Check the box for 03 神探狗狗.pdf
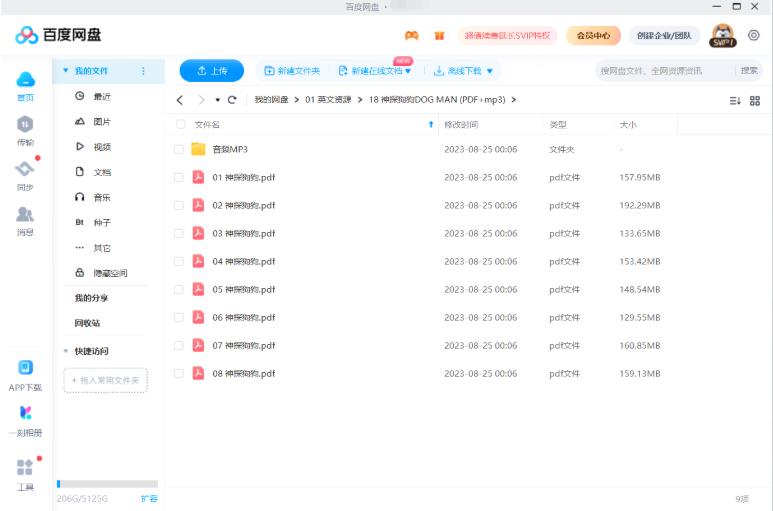Viewport: 773px width, 511px height. (179, 233)
